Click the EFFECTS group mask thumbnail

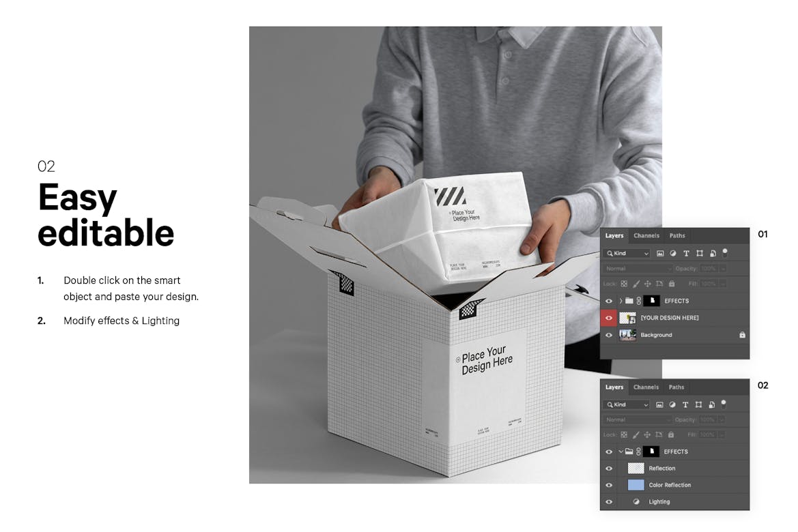pyautogui.click(x=651, y=301)
